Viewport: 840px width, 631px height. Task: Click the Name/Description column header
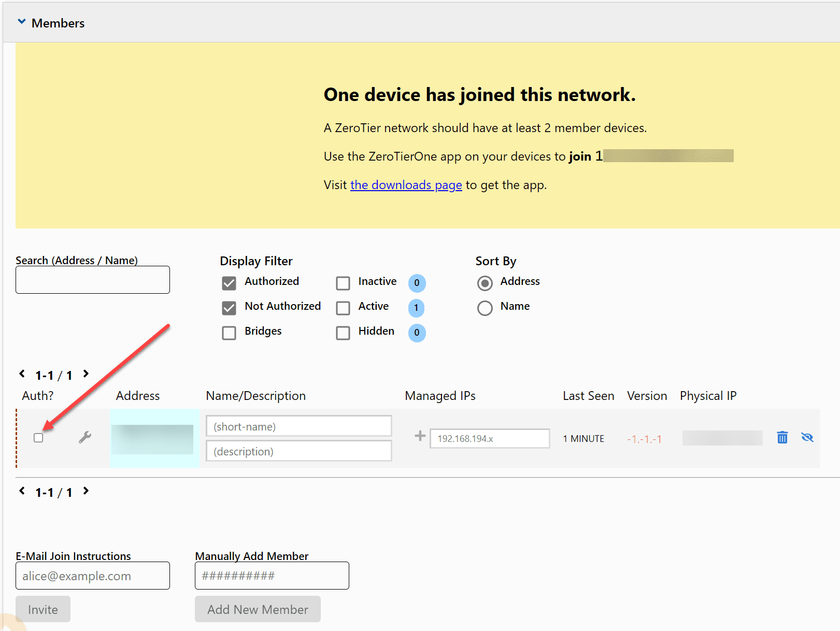click(256, 396)
